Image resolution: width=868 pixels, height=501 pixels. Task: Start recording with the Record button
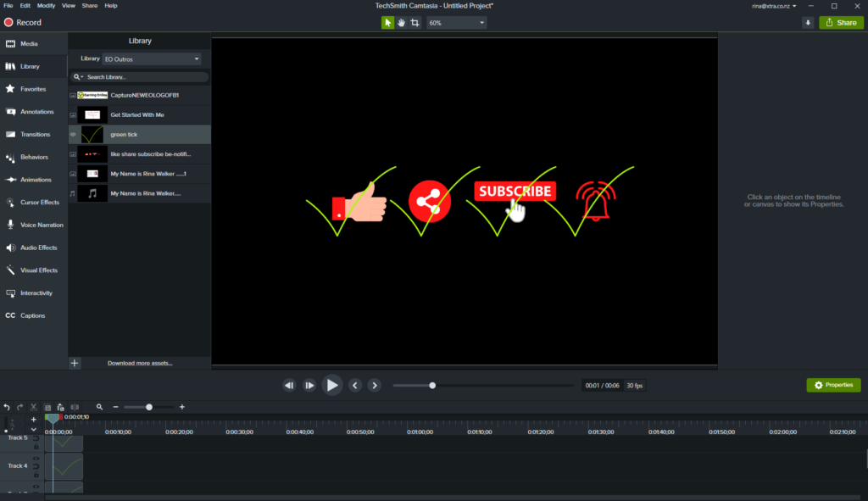tap(23, 23)
